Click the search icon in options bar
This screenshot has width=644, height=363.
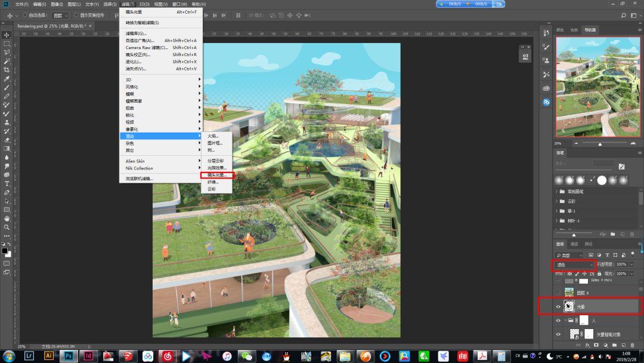624,15
